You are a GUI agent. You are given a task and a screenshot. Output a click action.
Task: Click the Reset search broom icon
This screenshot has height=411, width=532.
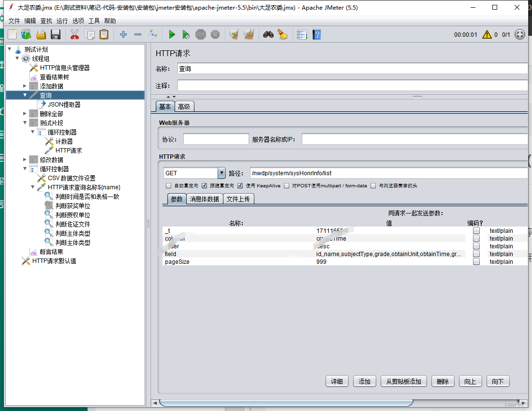point(282,34)
